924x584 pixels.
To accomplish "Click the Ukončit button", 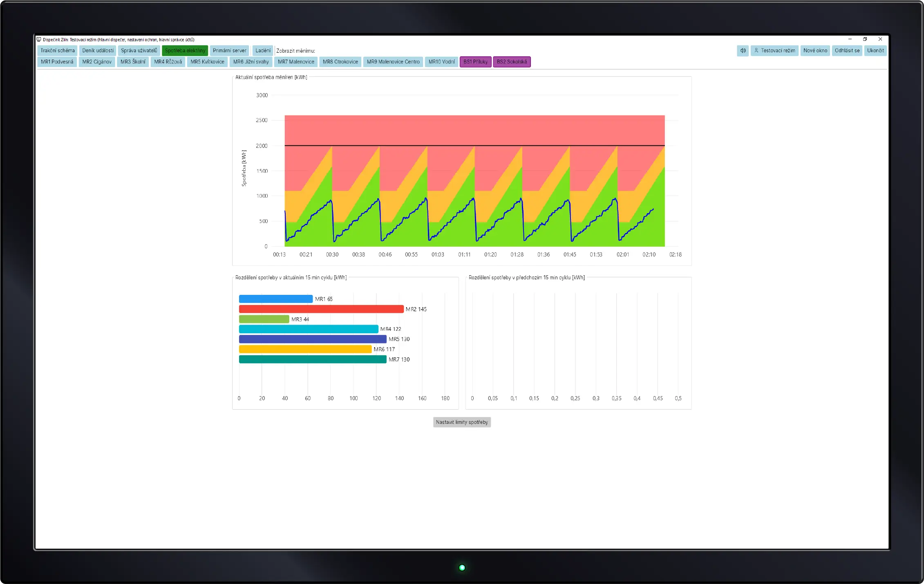I will [x=875, y=51].
